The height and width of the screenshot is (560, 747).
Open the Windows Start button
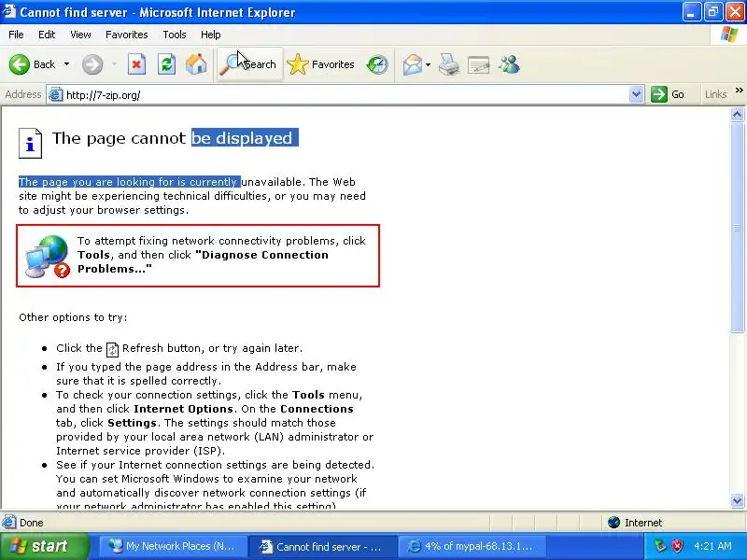pyautogui.click(x=44, y=546)
